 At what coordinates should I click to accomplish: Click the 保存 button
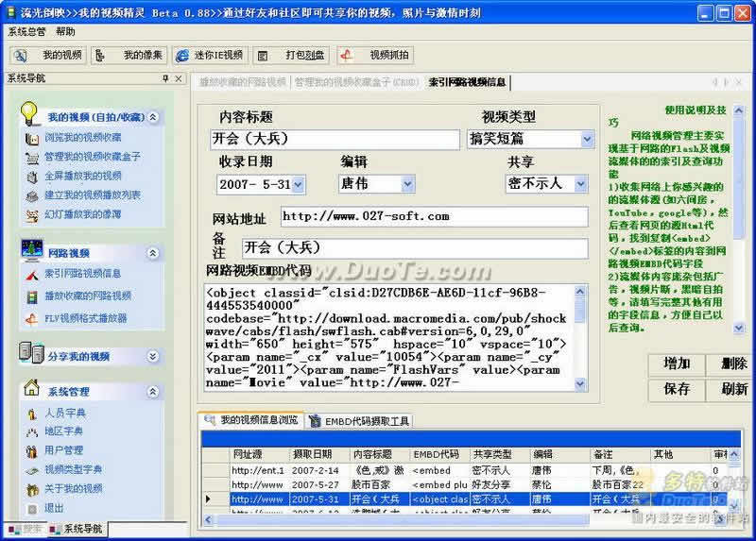(677, 389)
